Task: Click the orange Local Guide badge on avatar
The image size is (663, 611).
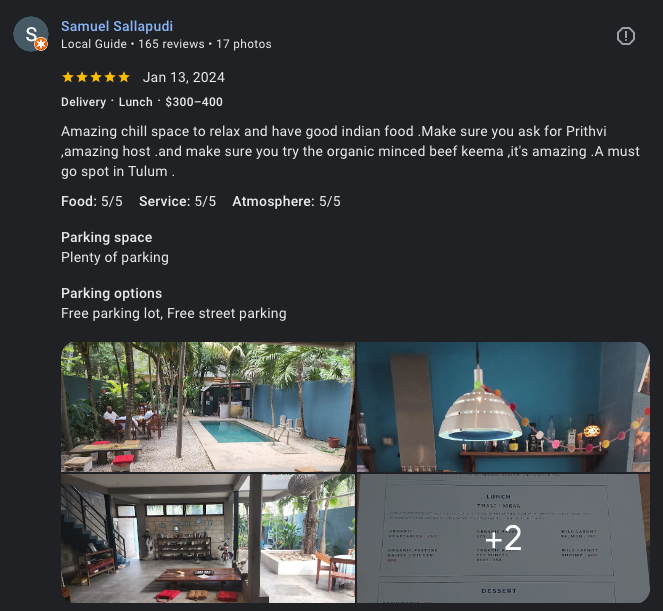Action: [x=41, y=44]
